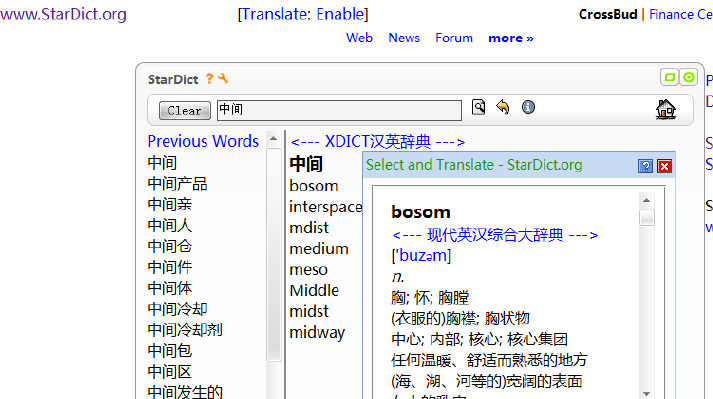713x399 pixels.
Task: Go to the StarDict home house icon
Action: tap(666, 109)
